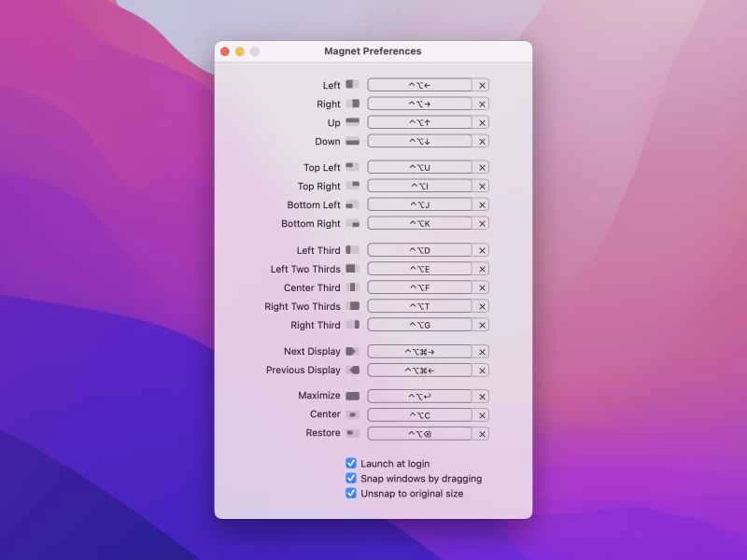Click the Right half snap icon
This screenshot has height=560, width=747.
[x=353, y=104]
